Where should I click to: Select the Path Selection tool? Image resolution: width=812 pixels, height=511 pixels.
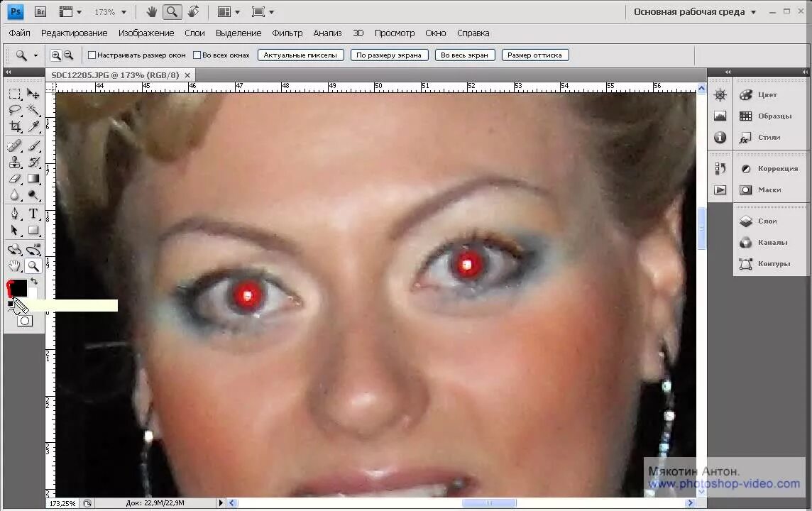tap(14, 230)
